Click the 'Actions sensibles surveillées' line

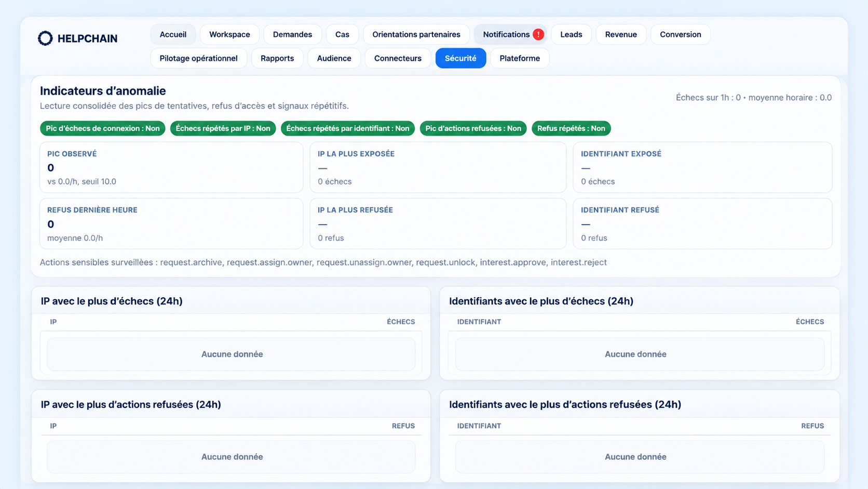click(x=323, y=262)
